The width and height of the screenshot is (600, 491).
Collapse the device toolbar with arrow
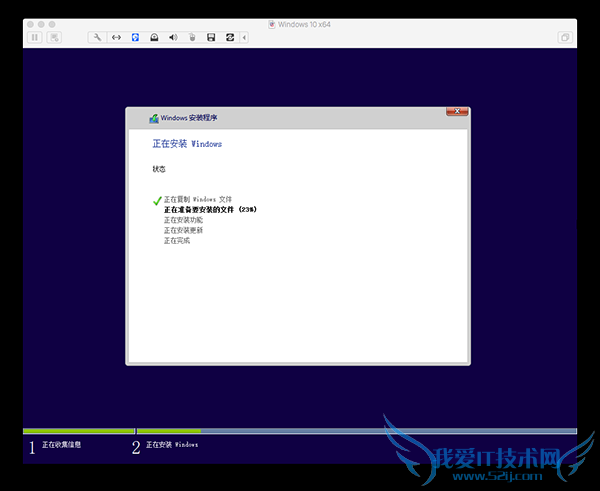click(x=245, y=37)
